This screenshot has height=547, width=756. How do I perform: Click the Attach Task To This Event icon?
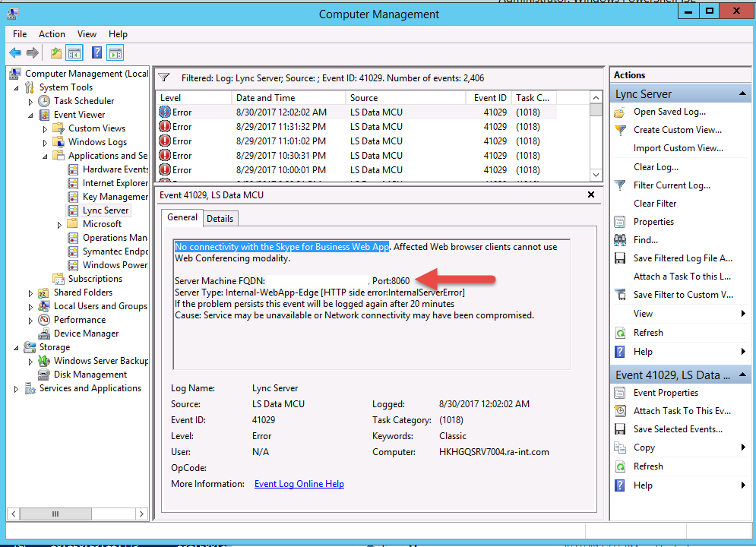coord(620,411)
